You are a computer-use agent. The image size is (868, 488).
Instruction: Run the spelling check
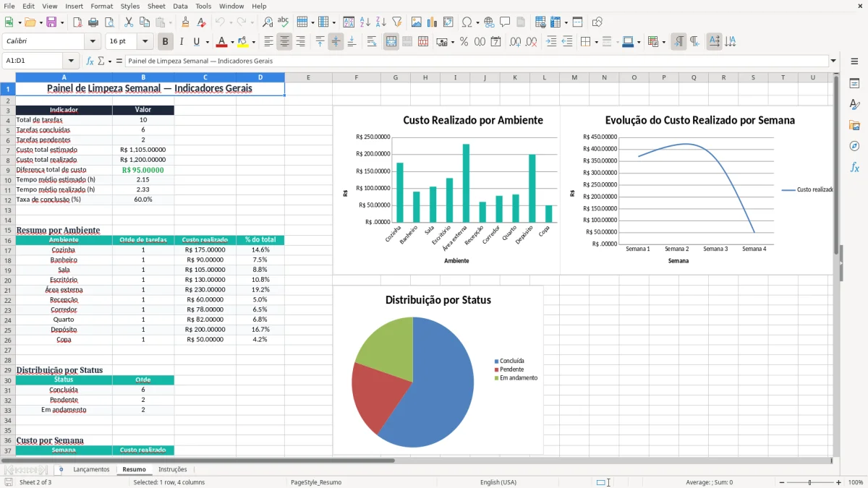pyautogui.click(x=284, y=22)
